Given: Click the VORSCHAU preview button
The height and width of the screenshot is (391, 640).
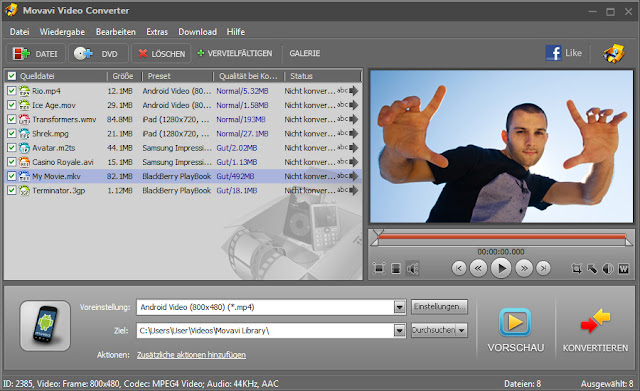Looking at the screenshot, I should coord(516,331).
